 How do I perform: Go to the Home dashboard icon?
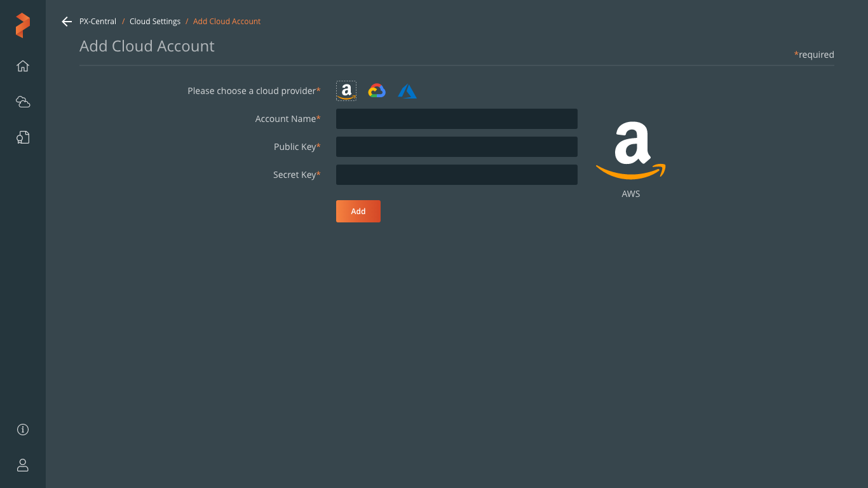pos(23,66)
